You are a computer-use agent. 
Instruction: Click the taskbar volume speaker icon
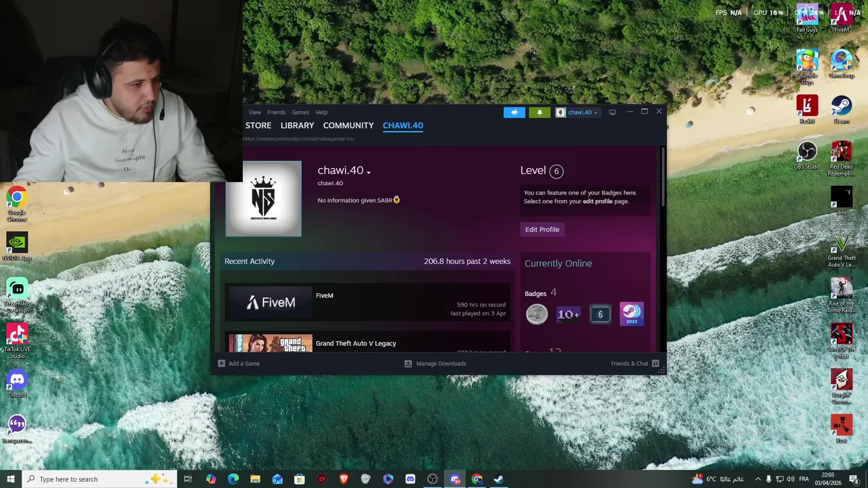[790, 479]
